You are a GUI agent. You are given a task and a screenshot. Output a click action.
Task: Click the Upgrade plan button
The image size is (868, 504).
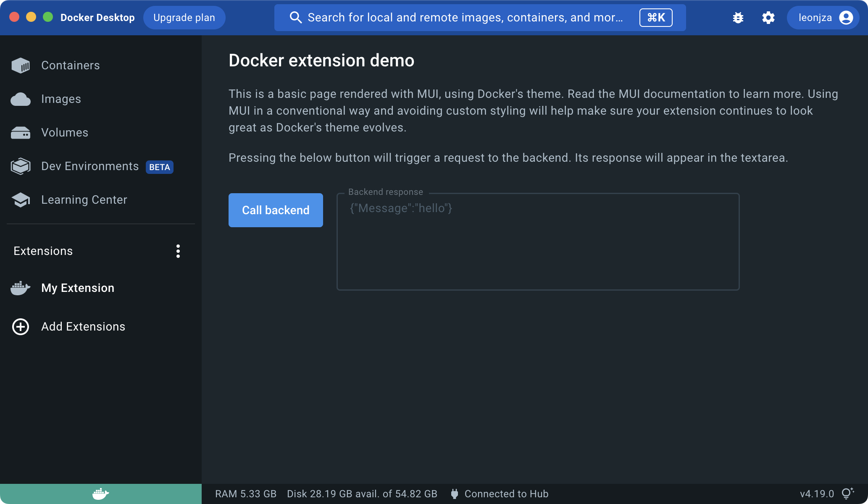pyautogui.click(x=184, y=18)
